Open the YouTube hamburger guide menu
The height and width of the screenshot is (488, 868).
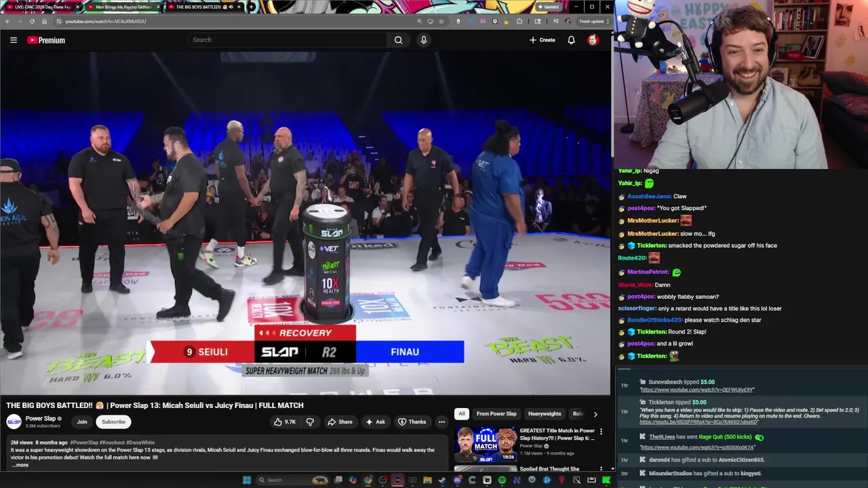(x=14, y=40)
